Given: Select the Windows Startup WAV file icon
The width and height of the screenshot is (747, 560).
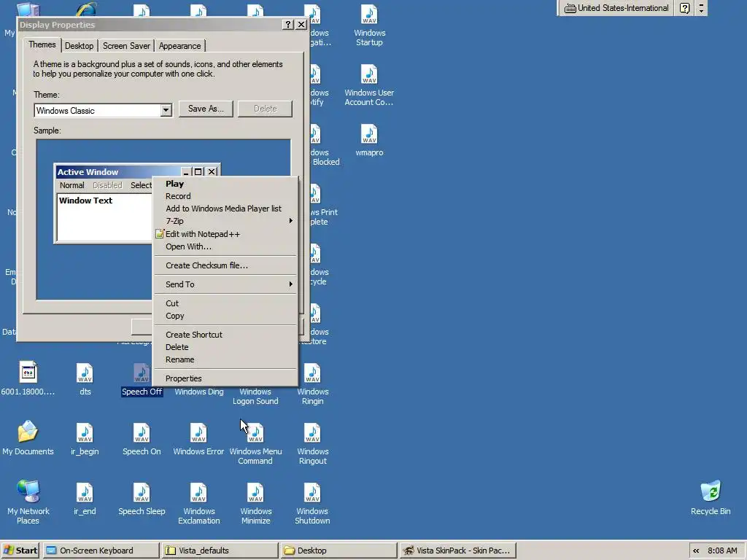Looking at the screenshot, I should pos(369,15).
